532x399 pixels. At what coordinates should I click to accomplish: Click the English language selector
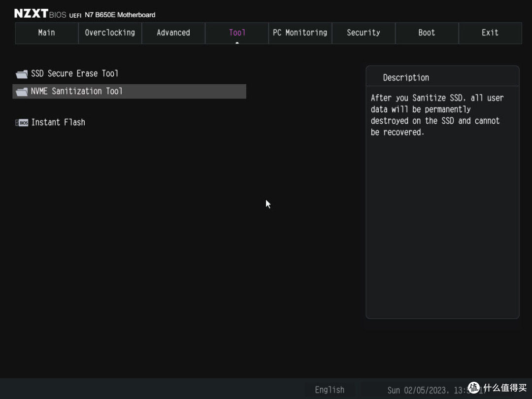pos(330,390)
